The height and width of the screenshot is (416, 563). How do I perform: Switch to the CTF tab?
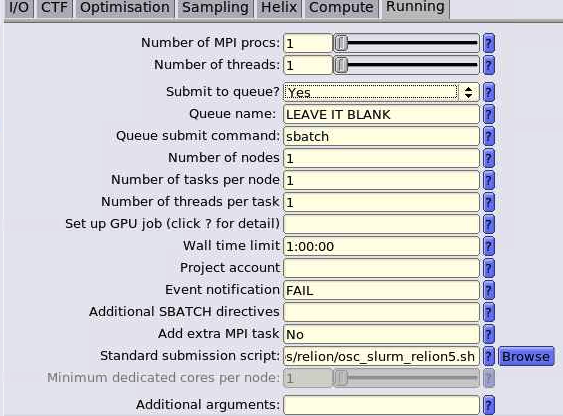coord(54,8)
